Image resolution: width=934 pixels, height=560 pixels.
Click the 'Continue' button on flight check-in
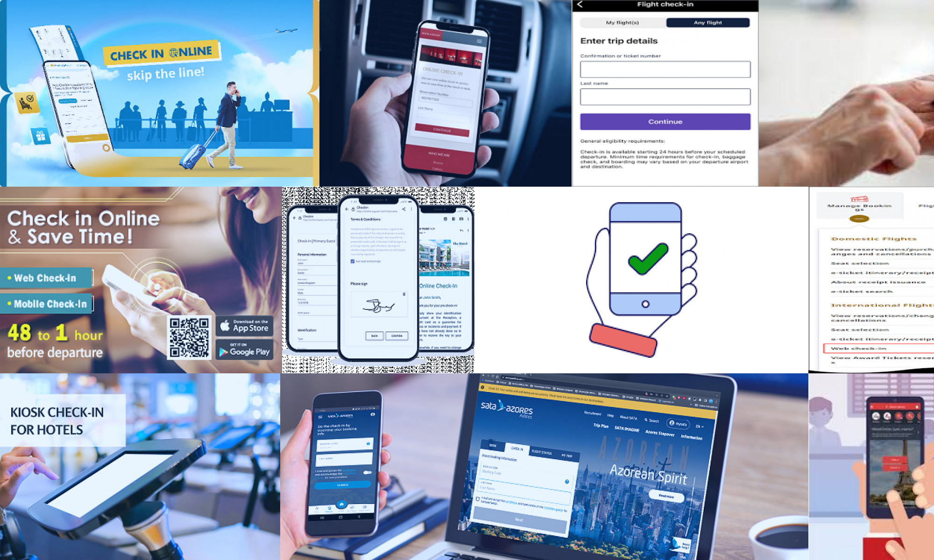pyautogui.click(x=665, y=121)
